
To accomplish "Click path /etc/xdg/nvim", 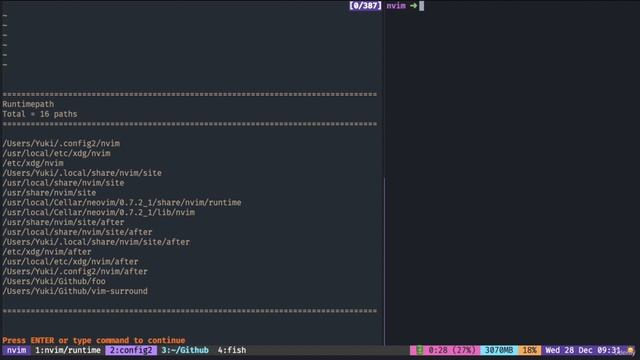I will (x=33, y=163).
